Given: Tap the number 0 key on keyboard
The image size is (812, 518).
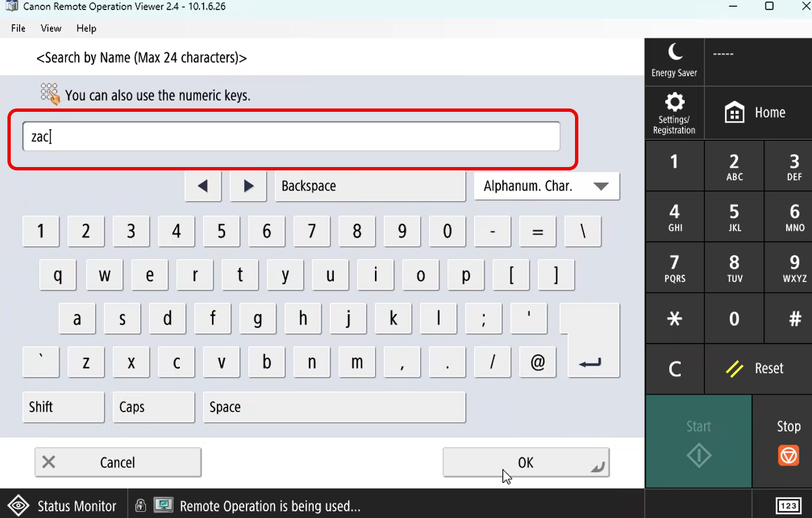Looking at the screenshot, I should coord(447,231).
